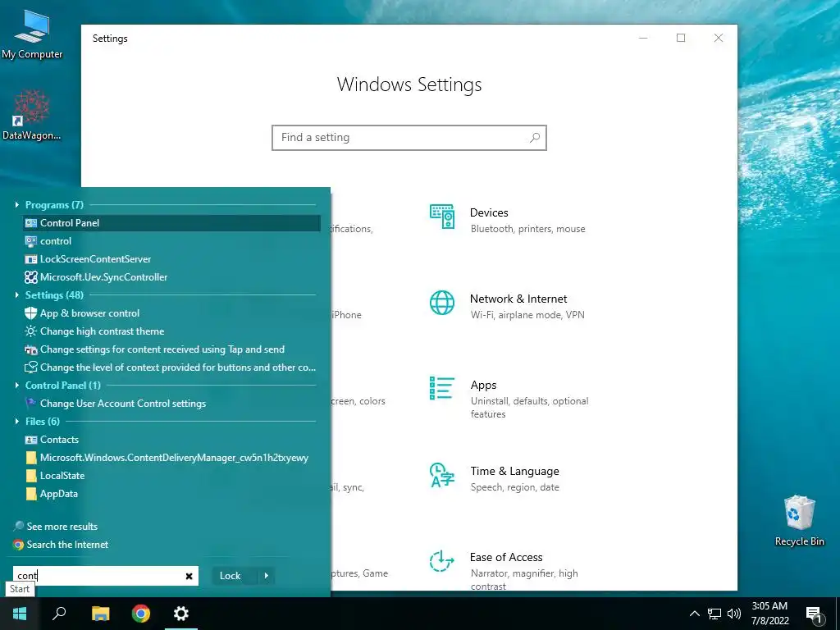Click the network tray icon

[714, 614]
